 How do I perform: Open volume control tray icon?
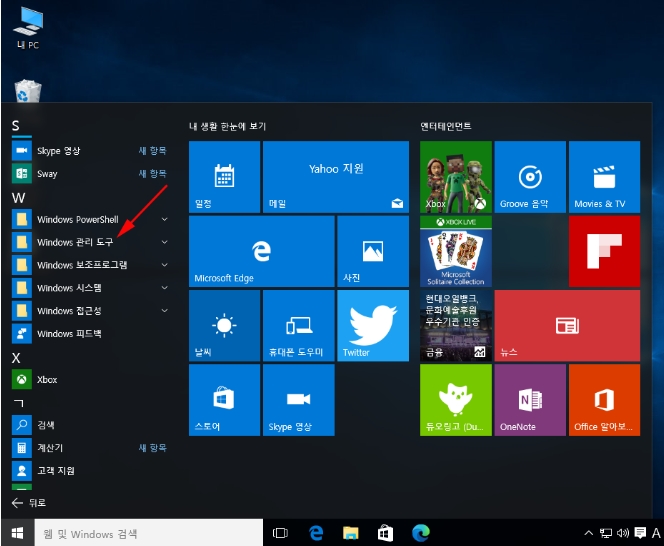(x=622, y=533)
